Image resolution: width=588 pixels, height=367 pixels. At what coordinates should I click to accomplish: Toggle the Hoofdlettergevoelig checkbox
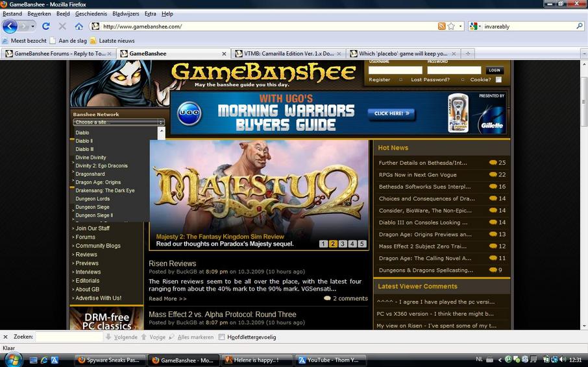coord(221,337)
